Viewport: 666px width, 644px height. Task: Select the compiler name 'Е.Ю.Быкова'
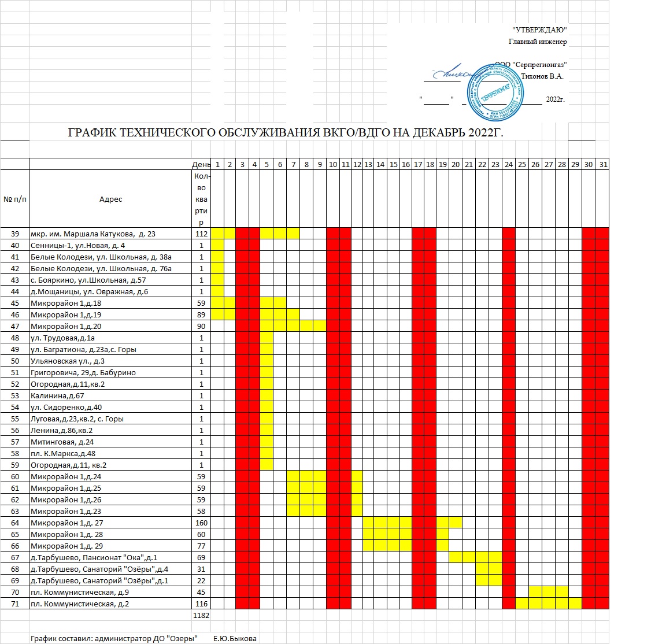235,638
